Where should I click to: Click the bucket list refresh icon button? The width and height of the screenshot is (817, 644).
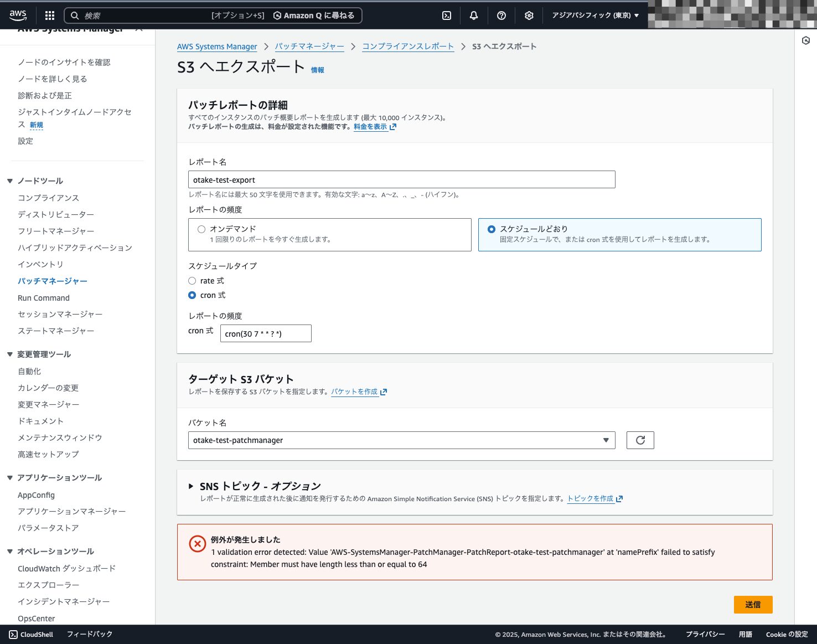pyautogui.click(x=640, y=440)
